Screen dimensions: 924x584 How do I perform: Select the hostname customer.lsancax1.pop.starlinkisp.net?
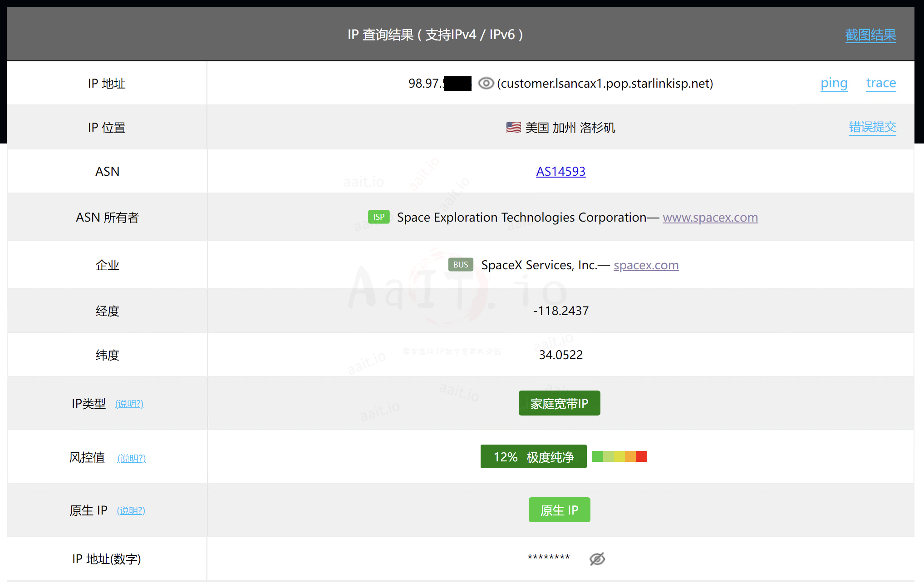coord(605,84)
